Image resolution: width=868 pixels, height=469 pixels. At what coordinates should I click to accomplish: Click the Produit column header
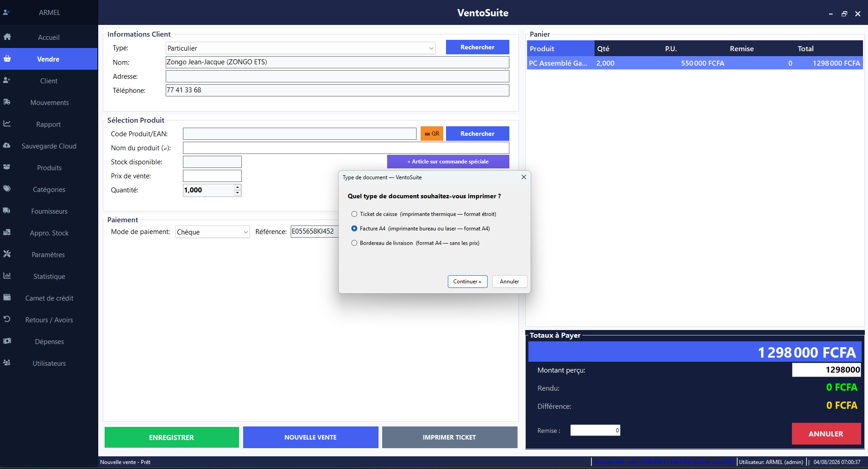point(561,48)
